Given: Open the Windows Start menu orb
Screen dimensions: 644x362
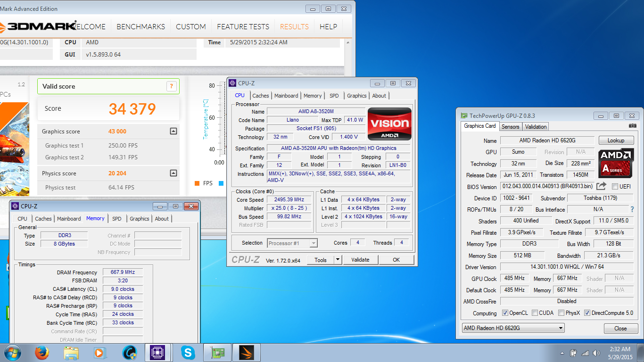Looking at the screenshot, I should (x=13, y=353).
